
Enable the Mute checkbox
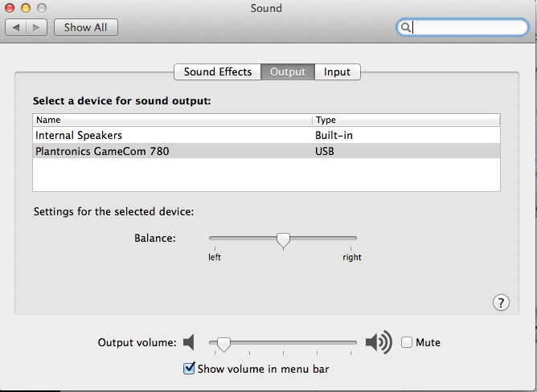(407, 342)
